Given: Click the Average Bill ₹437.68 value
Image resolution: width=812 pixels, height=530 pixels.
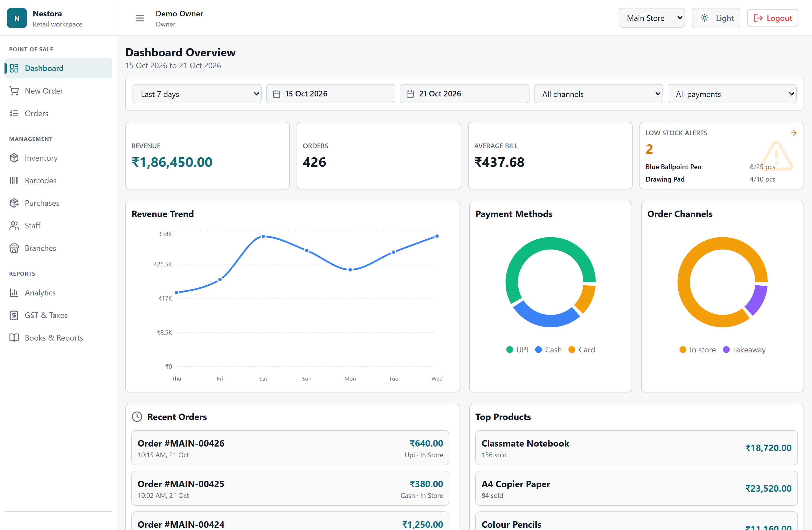Looking at the screenshot, I should 499,162.
